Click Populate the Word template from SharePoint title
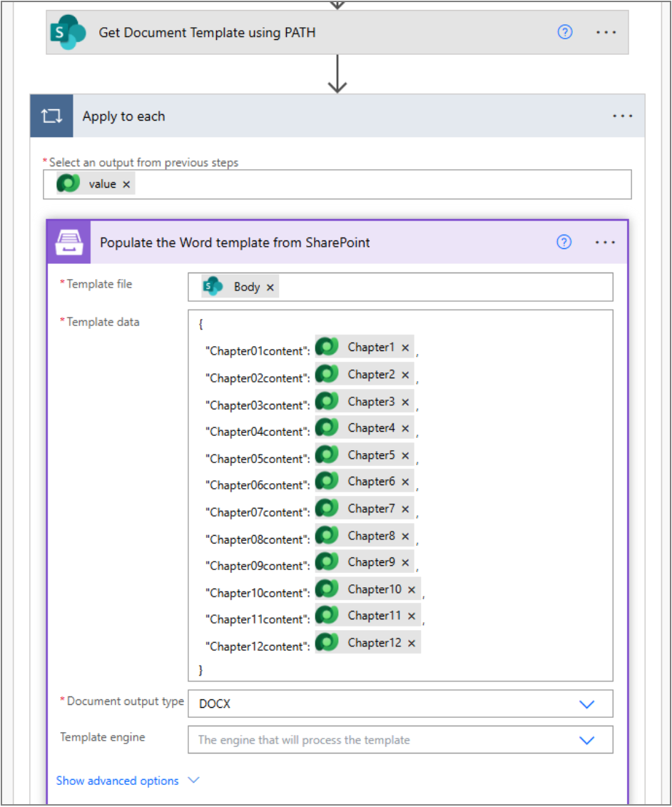 tap(235, 243)
